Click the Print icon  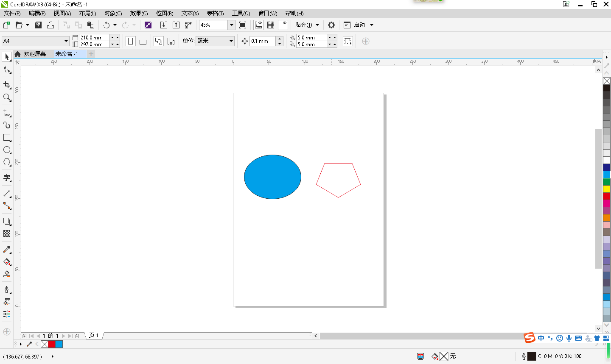pos(50,25)
